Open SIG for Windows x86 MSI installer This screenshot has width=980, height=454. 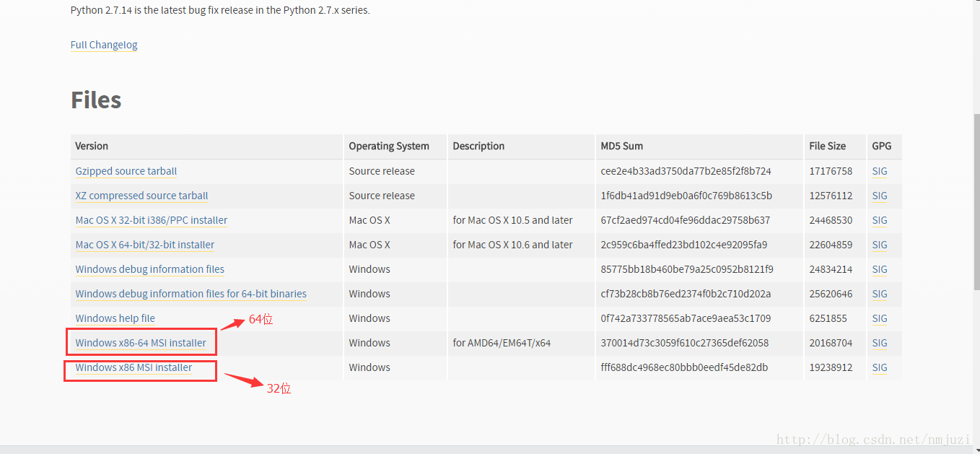coord(880,367)
